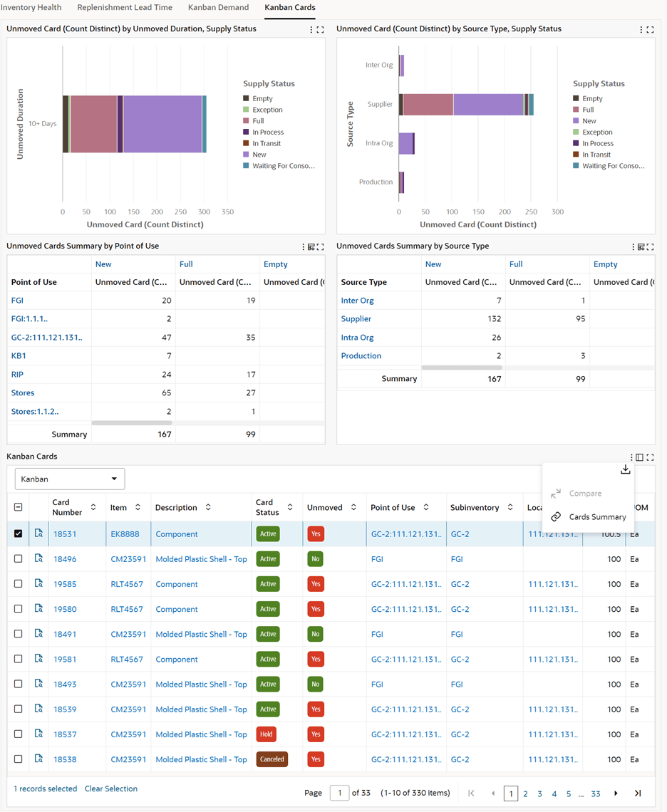Sort by Point of Use column
Image resolution: width=667 pixels, height=812 pixels.
[x=426, y=507]
